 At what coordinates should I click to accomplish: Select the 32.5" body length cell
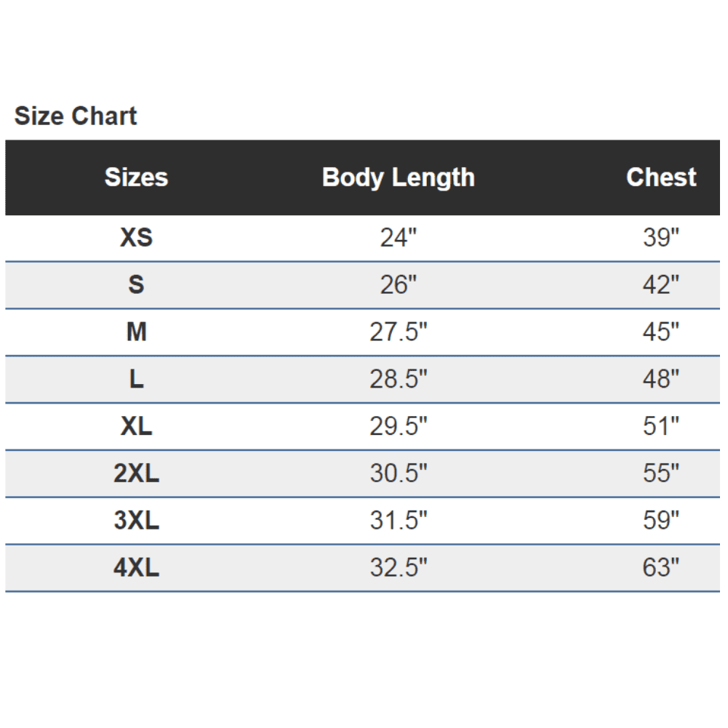[x=398, y=567]
